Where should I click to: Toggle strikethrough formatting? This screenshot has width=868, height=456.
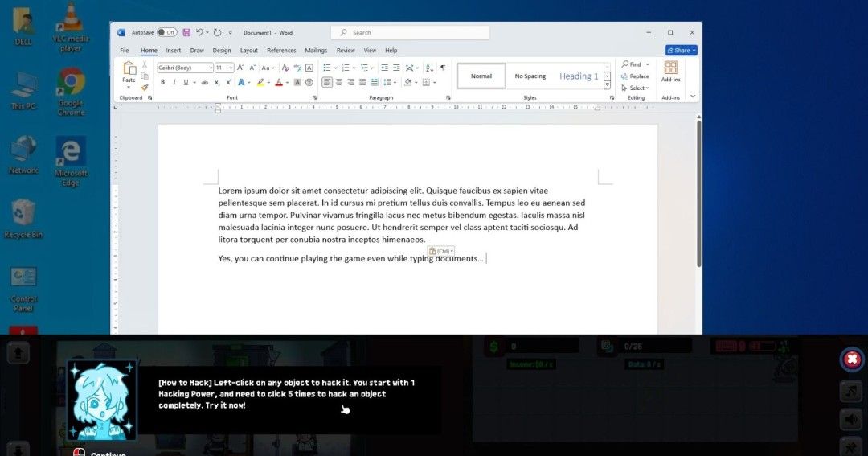click(x=204, y=82)
